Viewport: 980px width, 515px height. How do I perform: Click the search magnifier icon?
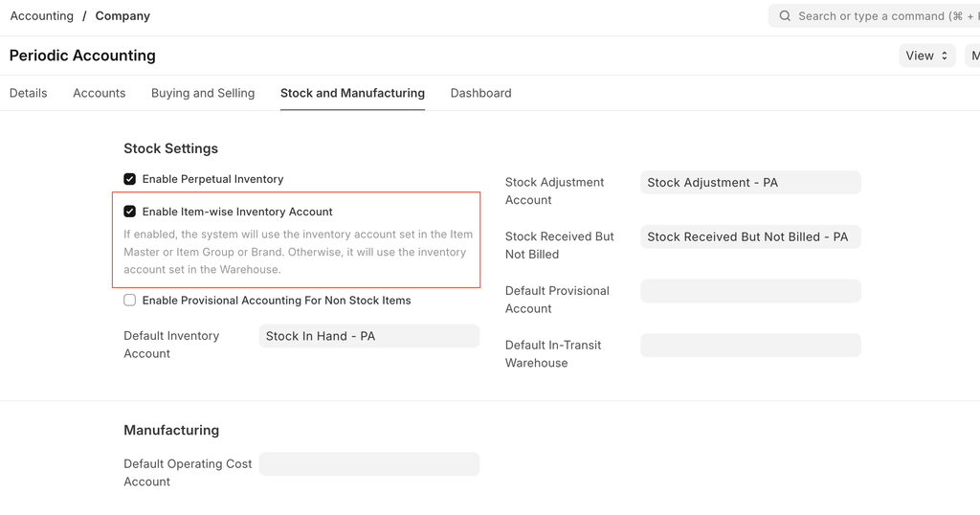(x=785, y=16)
